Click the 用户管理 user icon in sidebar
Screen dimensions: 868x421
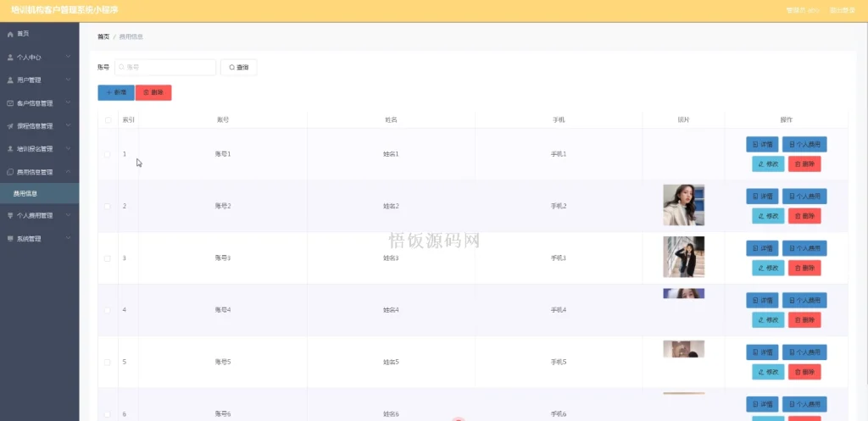(x=10, y=80)
